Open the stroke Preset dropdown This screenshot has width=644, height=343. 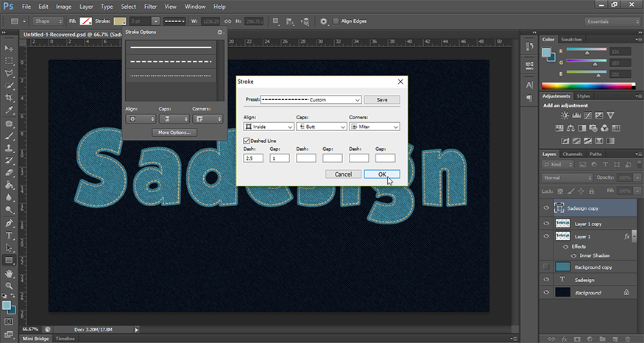(x=311, y=99)
